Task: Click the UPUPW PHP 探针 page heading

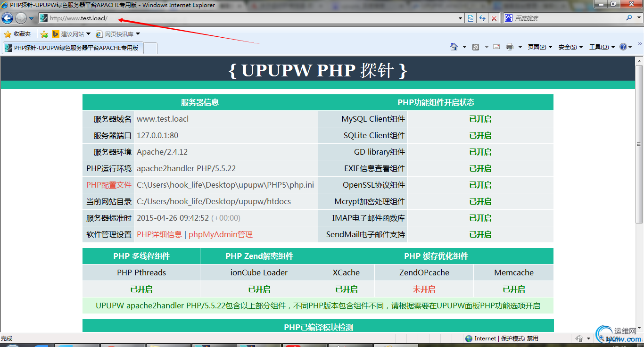Action: 318,70
